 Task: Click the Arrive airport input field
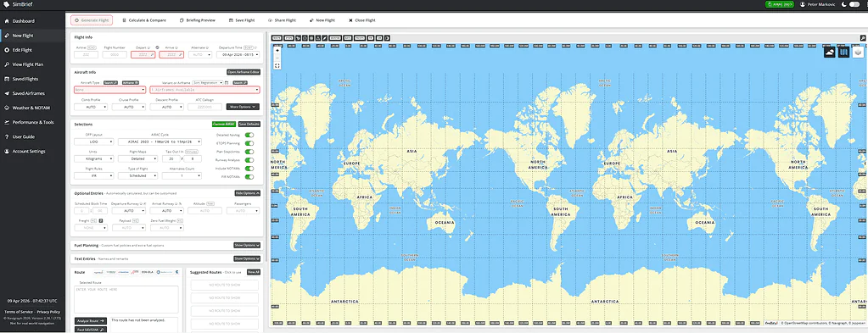coord(171,55)
